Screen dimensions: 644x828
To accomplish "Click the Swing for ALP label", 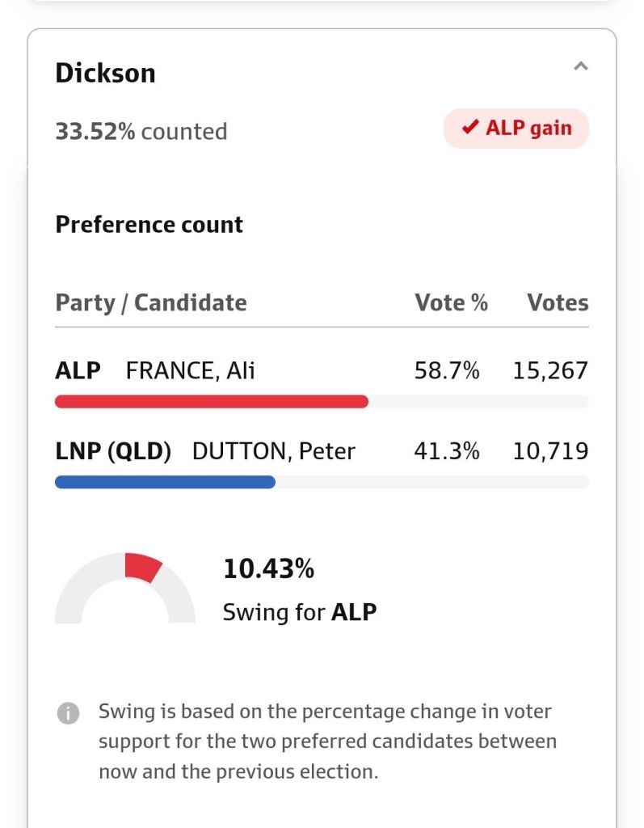I will (x=300, y=612).
